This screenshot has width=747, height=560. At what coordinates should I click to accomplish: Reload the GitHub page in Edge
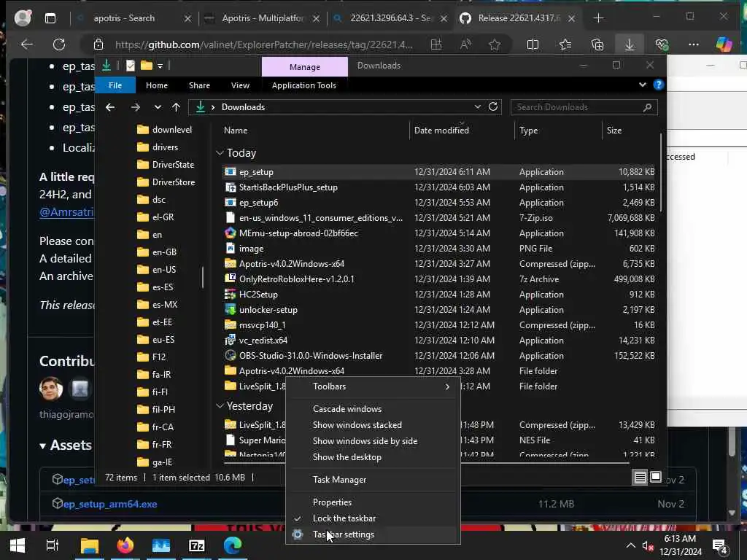click(59, 44)
